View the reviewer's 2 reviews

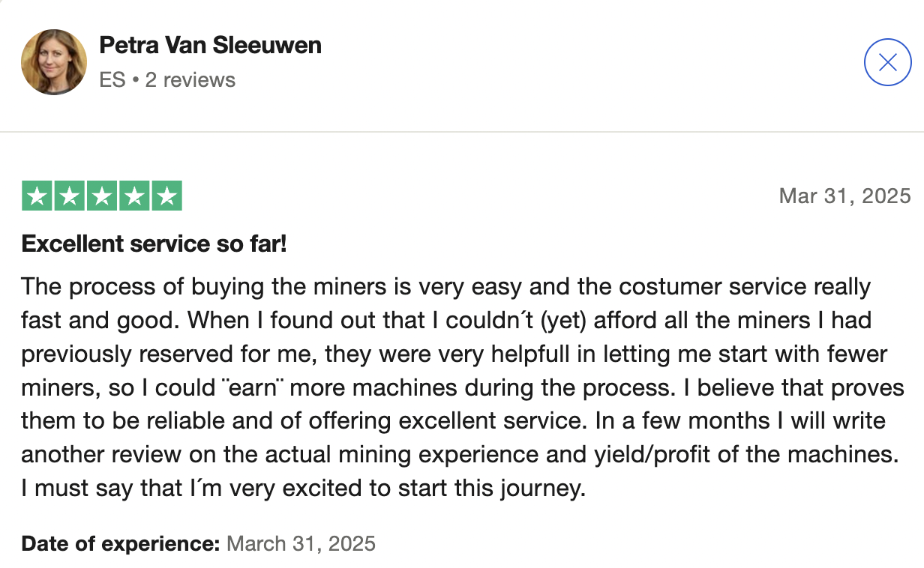coord(190,80)
